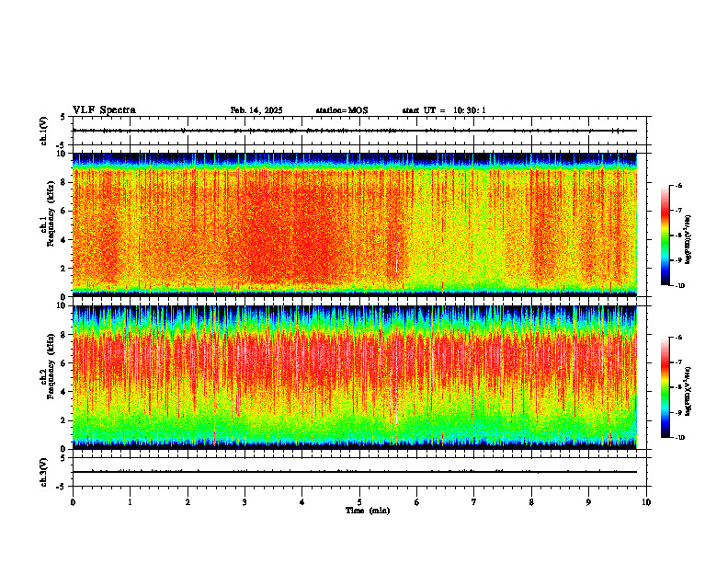The width and height of the screenshot is (728, 563).
Task: Select the date text "Feb. 14, 2025"
Action: tap(256, 110)
